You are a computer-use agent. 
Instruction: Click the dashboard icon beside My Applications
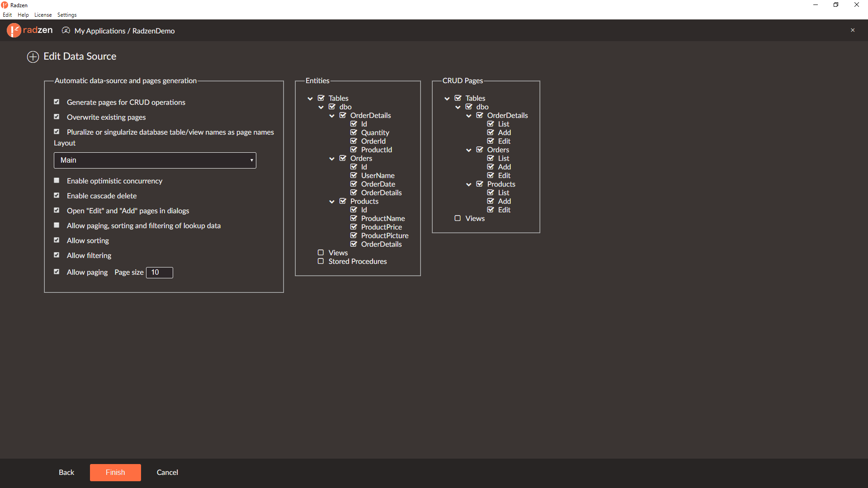pyautogui.click(x=66, y=30)
